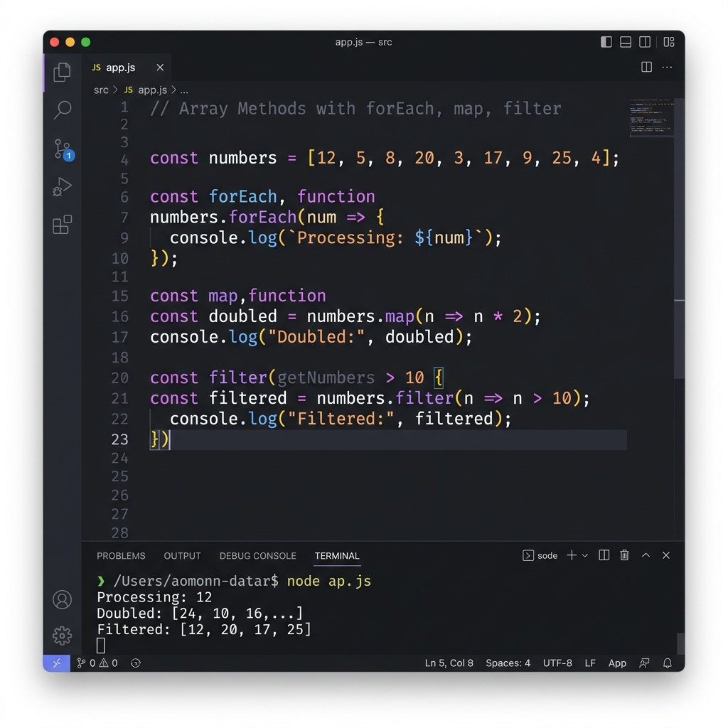Open the Explorer view in activity bar
Viewport: 728px width, 728px height.
[63, 73]
